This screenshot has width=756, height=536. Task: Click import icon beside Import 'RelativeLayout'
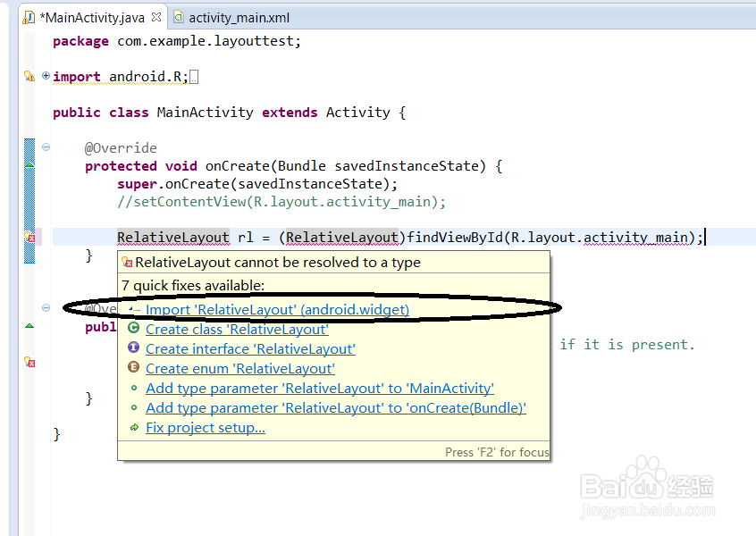click(134, 310)
